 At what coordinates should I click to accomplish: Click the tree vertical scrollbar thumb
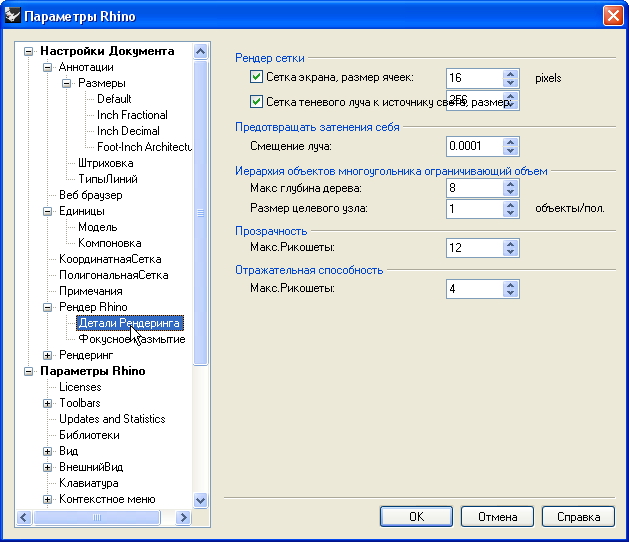click(x=200, y=213)
